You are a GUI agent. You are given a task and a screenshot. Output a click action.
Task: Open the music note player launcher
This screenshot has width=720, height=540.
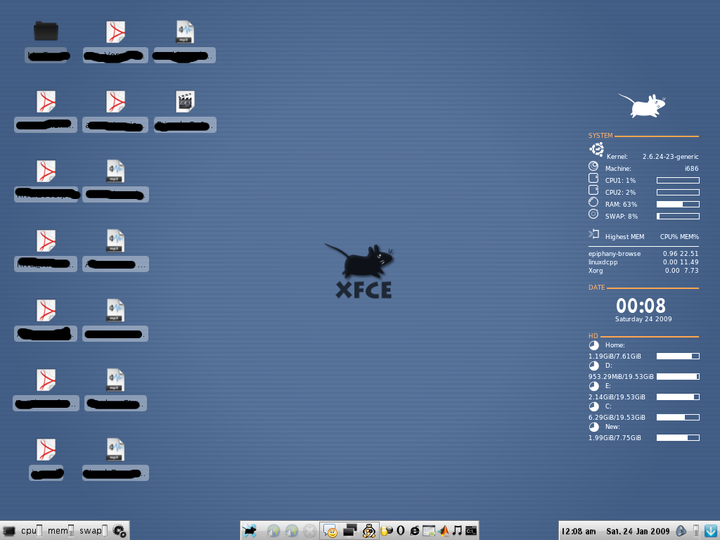coord(458,531)
